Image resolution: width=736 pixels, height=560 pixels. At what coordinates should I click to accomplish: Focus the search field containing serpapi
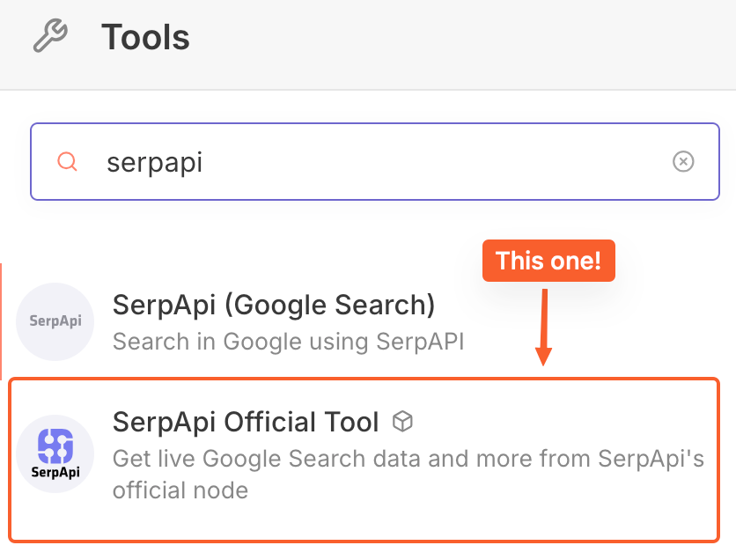pos(370,162)
